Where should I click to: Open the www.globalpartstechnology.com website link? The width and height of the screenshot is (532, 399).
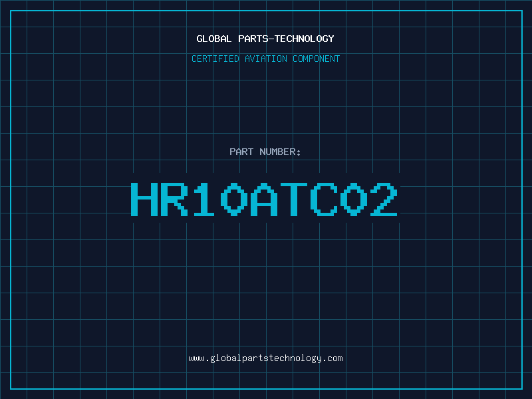265,358
